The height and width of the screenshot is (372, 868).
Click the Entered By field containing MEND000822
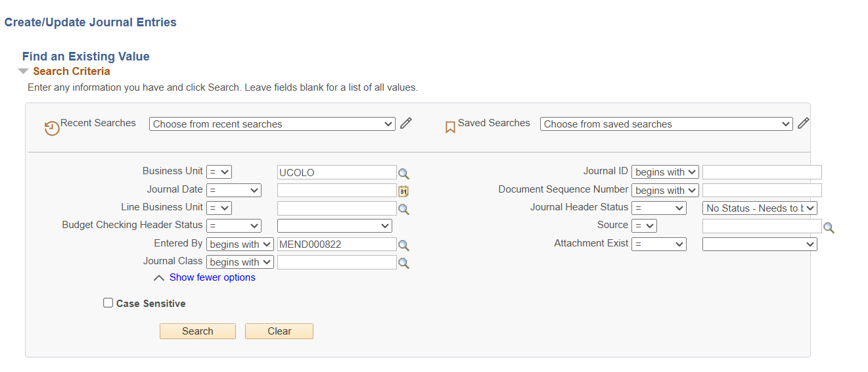(336, 244)
